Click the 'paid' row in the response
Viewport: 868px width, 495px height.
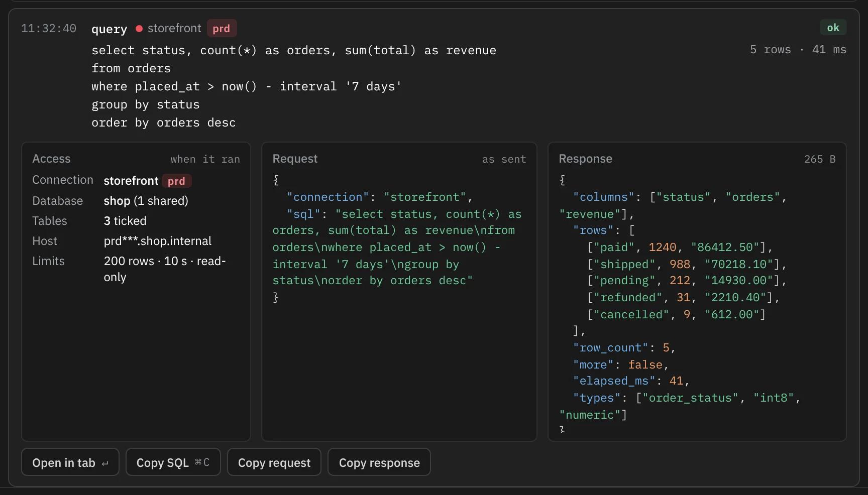pos(680,247)
